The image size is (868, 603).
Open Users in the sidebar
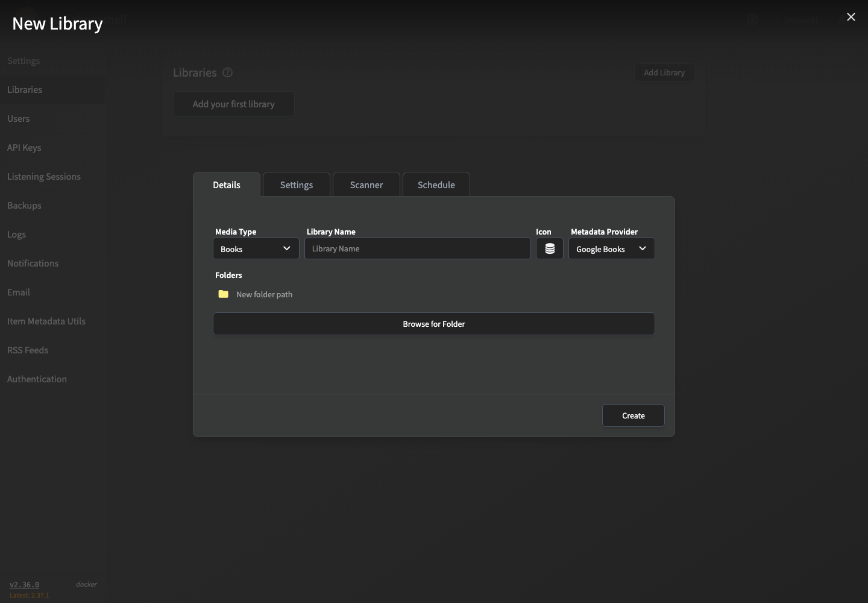pyautogui.click(x=18, y=118)
